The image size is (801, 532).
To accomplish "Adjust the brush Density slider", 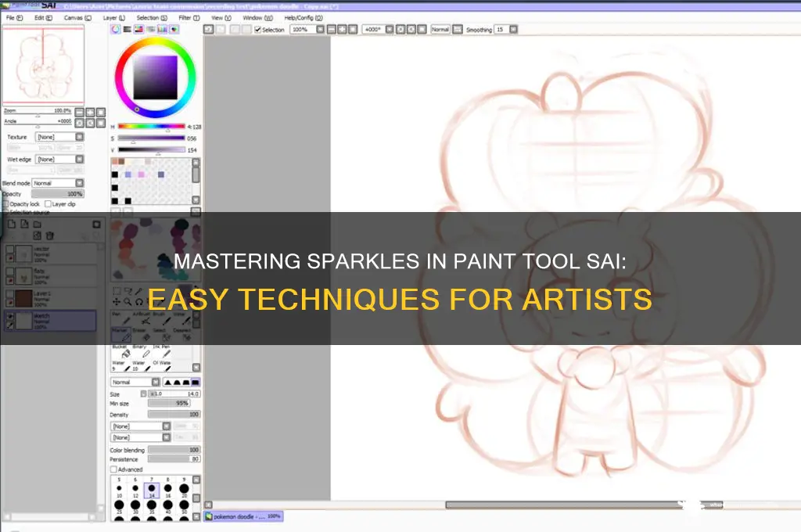I will click(x=174, y=415).
